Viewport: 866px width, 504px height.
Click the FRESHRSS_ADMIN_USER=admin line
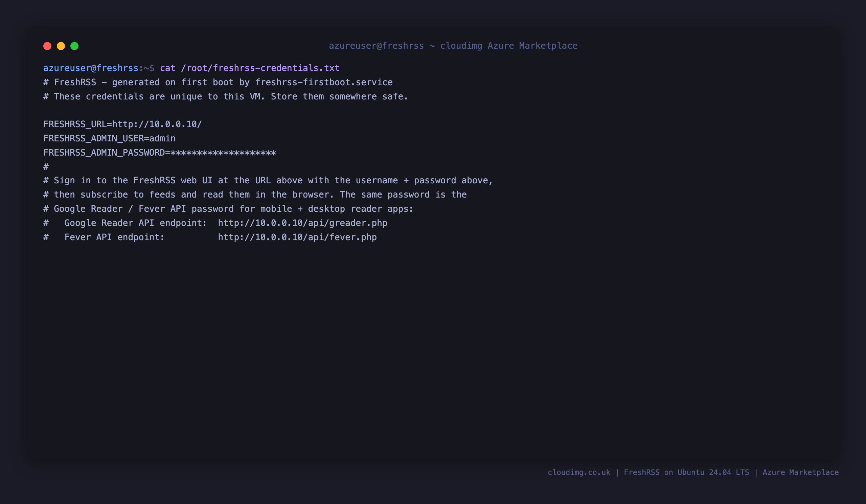pyautogui.click(x=109, y=138)
